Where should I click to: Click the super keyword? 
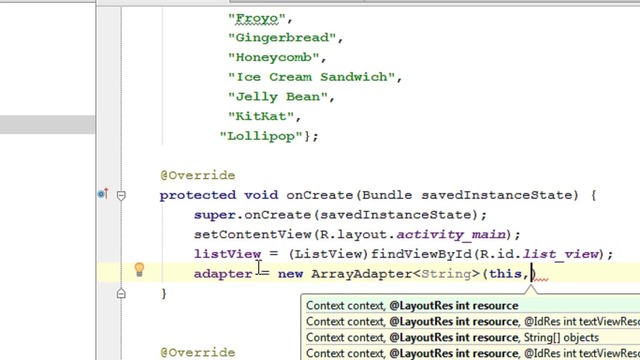[215, 215]
